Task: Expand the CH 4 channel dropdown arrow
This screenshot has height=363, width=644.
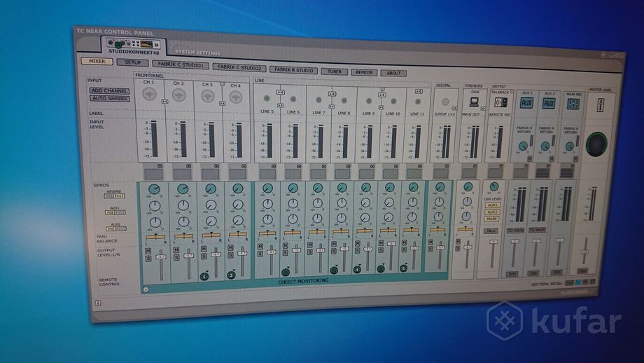Action: 244,166
